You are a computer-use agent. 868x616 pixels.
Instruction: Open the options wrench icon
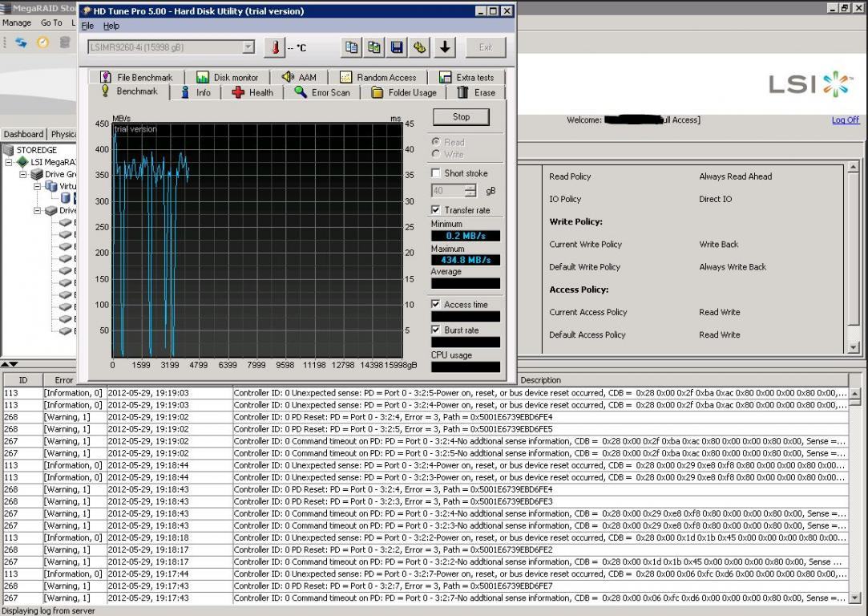(420, 47)
